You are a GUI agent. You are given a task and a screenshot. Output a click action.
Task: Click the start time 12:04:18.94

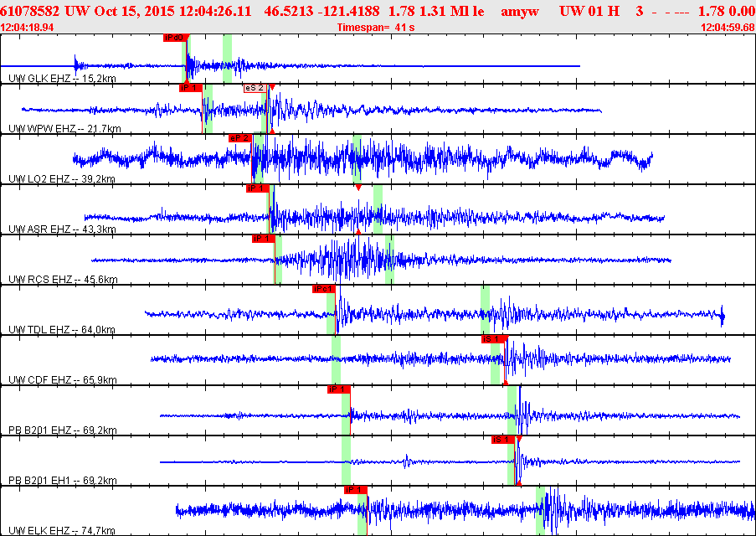tap(28, 28)
